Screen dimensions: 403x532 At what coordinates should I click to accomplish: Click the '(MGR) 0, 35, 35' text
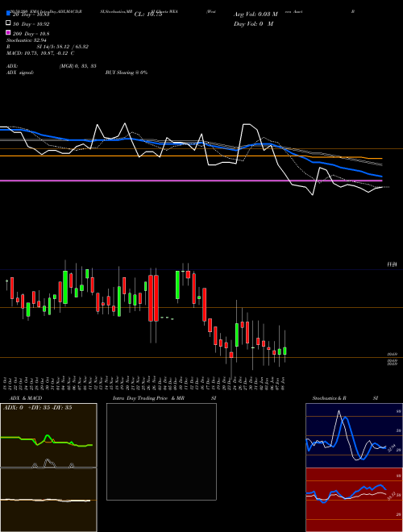click(78, 66)
